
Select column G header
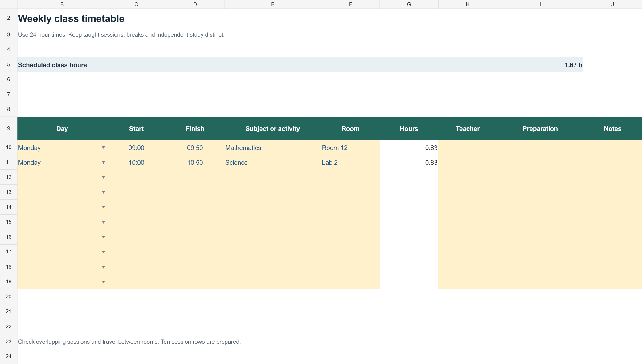(409, 4)
